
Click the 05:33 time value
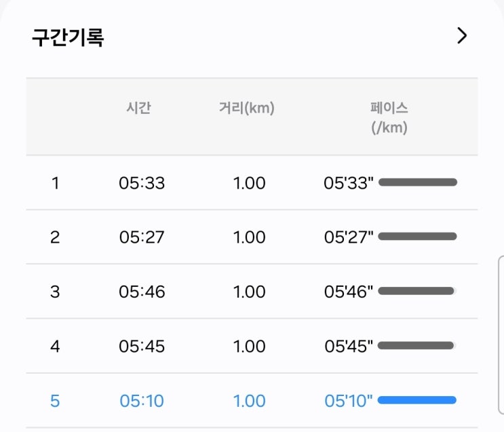click(142, 183)
